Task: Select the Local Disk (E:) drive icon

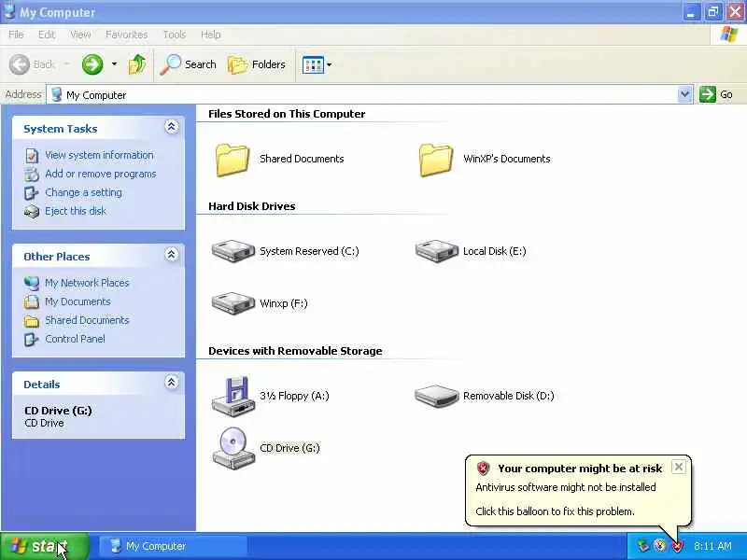Action: 436,251
